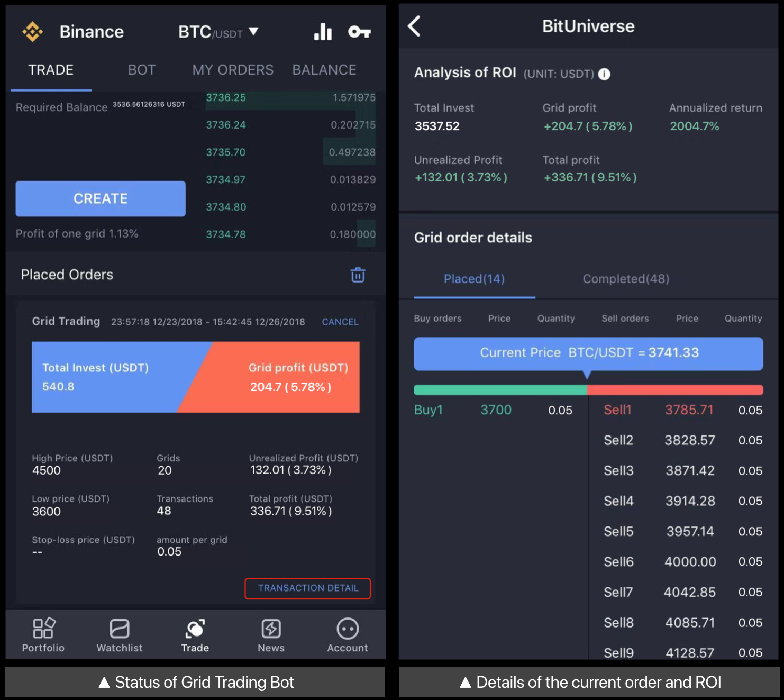Select the Completed(48) tab

(626, 279)
